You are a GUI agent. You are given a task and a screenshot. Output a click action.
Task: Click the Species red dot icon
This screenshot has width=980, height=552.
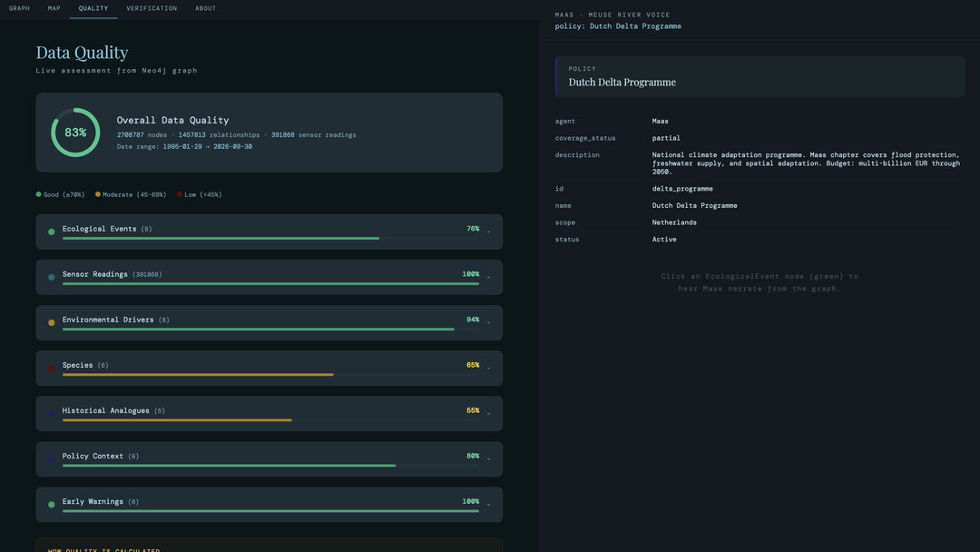pos(51,369)
